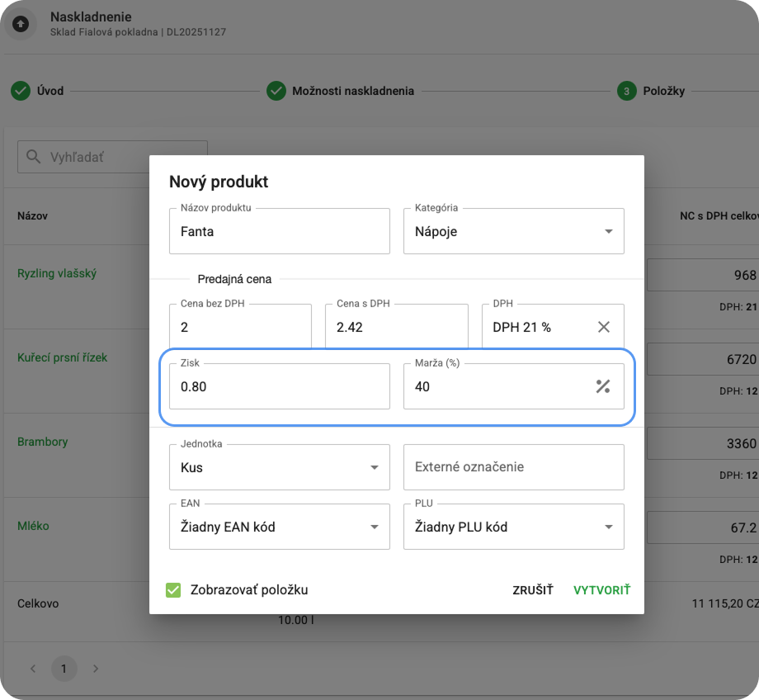
Task: Expand the PLU code dropdown
Action: (609, 527)
